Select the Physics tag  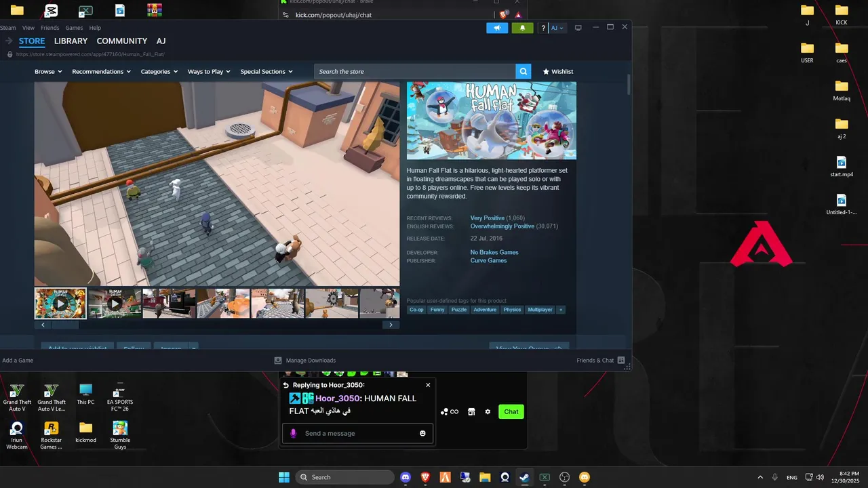click(x=512, y=310)
